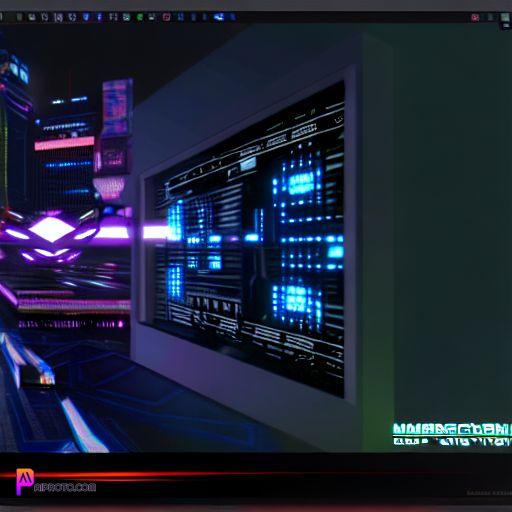
Task: Click the blue shield icon in top toolbar
Action: tap(86, 17)
